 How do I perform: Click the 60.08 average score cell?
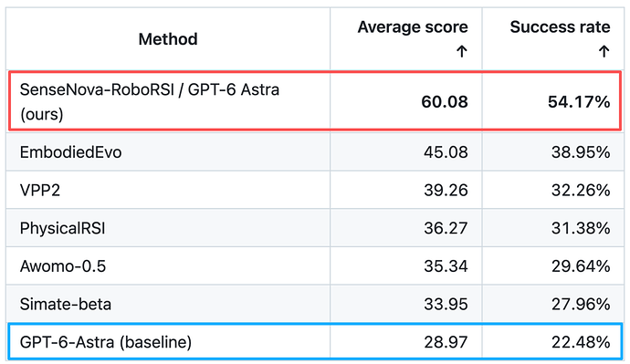pos(406,101)
